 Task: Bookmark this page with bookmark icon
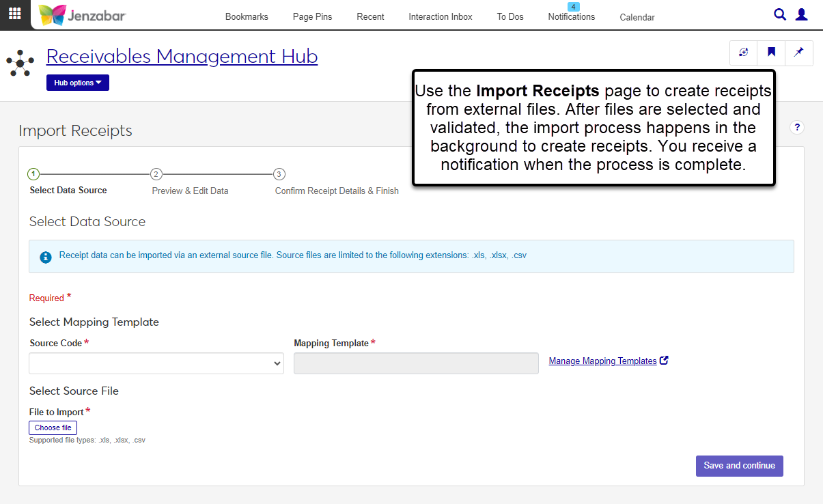tap(771, 53)
